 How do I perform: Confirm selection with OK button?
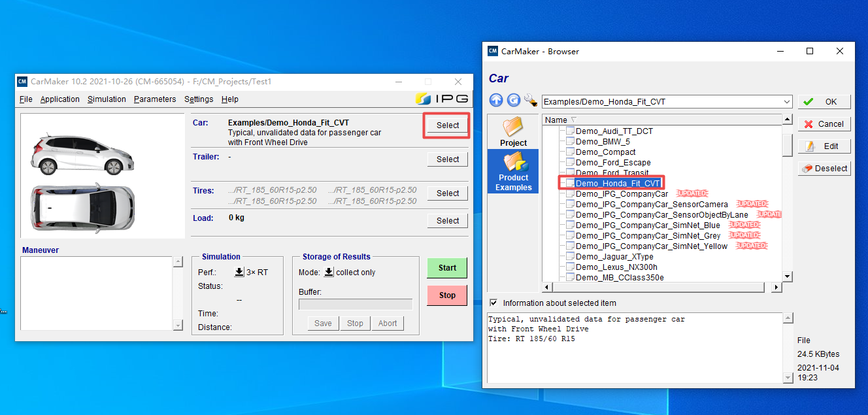click(x=824, y=101)
